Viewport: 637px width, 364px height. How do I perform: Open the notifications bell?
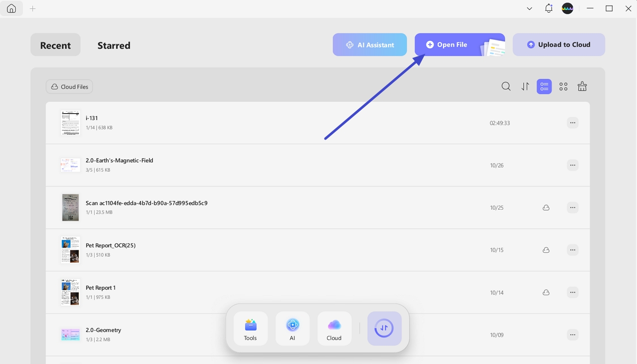point(549,8)
